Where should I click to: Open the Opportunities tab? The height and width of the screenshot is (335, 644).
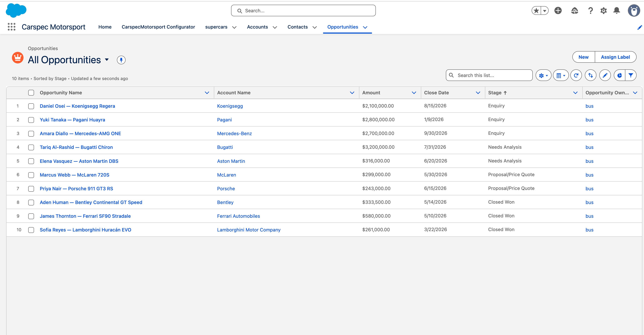tap(343, 27)
